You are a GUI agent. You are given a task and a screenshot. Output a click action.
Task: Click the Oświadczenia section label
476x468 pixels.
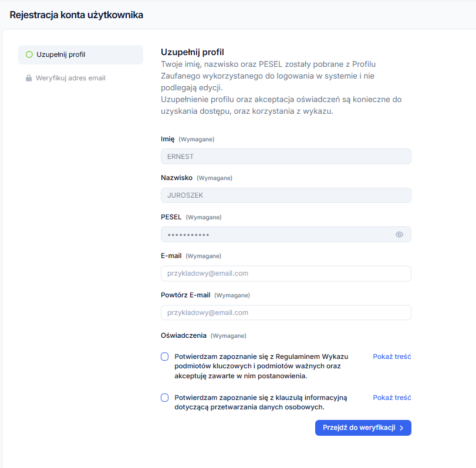click(x=184, y=335)
